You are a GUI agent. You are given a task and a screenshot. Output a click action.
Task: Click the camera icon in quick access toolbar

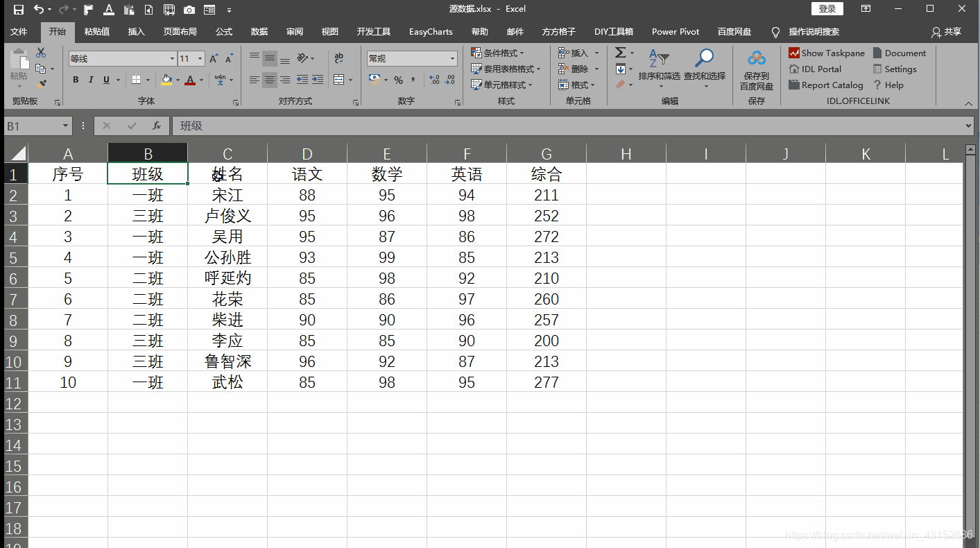tap(189, 10)
